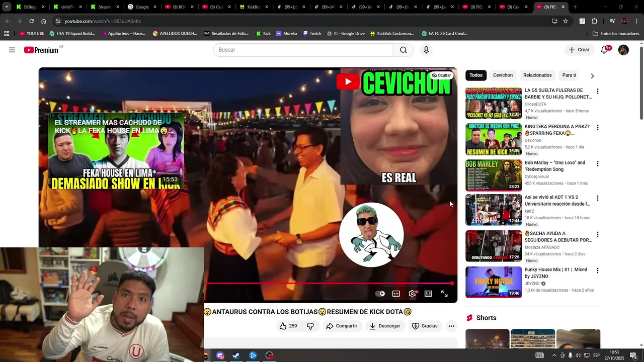Bookmark this page with star icon
This screenshot has height=362, width=644.
point(566,21)
